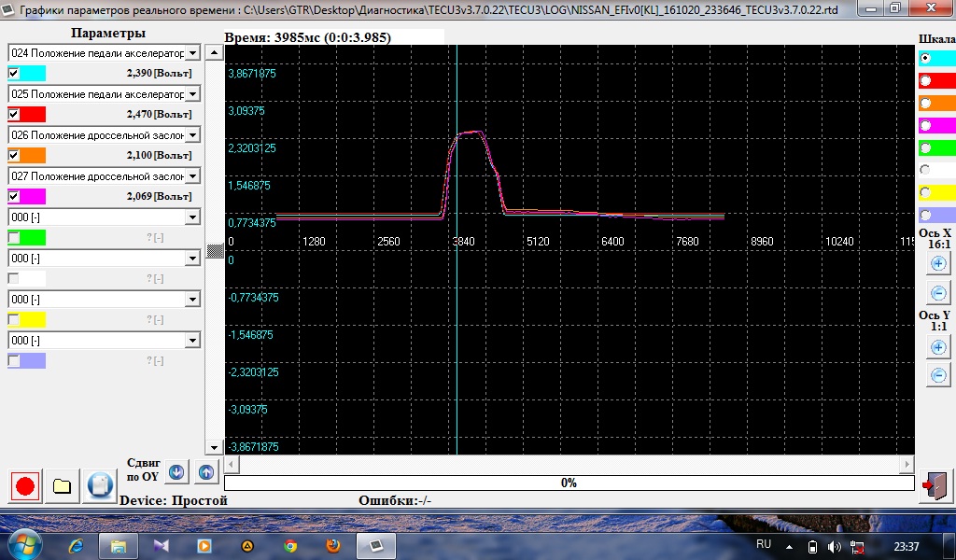The image size is (956, 560).
Task: Open the 000 dropdown above yellow swatch
Action: tap(192, 300)
